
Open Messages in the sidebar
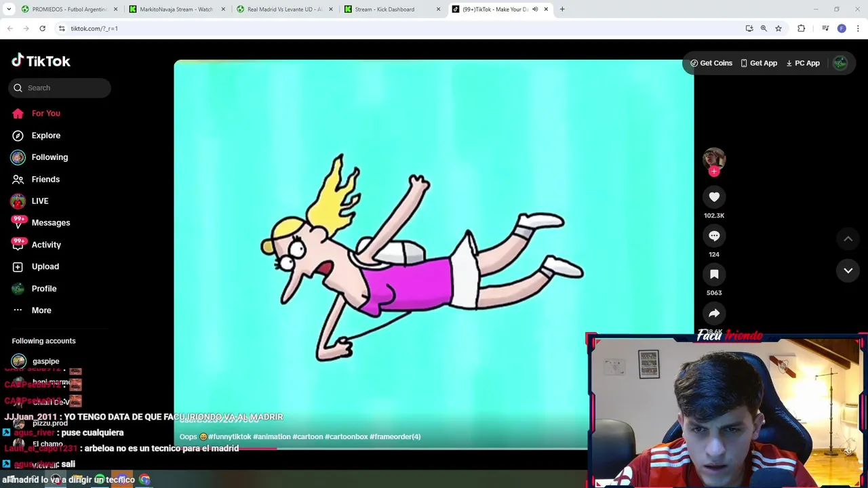point(50,222)
